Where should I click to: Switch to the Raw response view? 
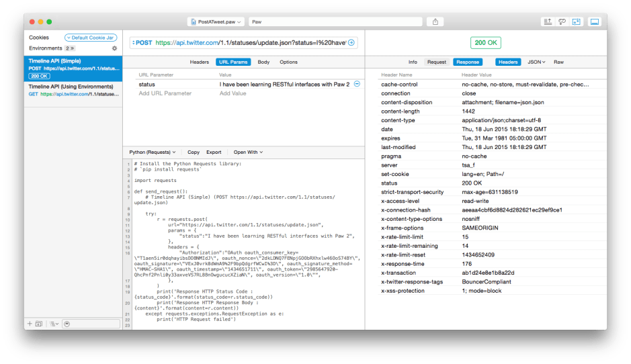click(558, 62)
